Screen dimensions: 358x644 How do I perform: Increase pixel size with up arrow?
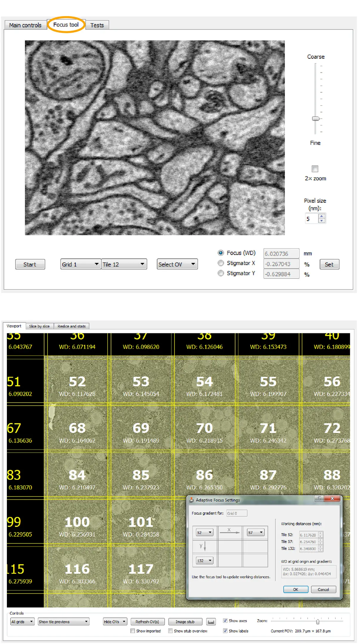pos(322,216)
